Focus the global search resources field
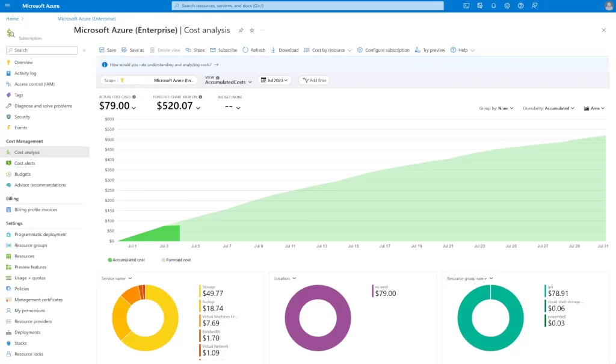 [x=307, y=6]
